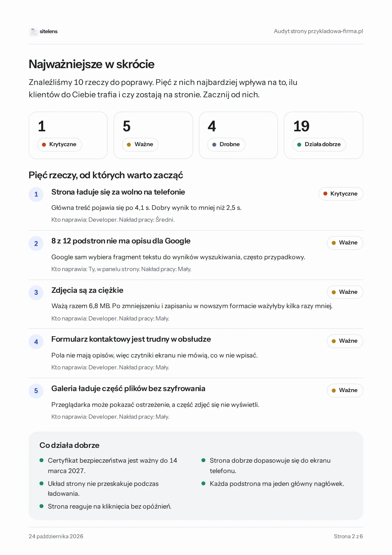Click header text Audyt strony przykladowa-firma.pl
This screenshot has width=392, height=555.
318,31
